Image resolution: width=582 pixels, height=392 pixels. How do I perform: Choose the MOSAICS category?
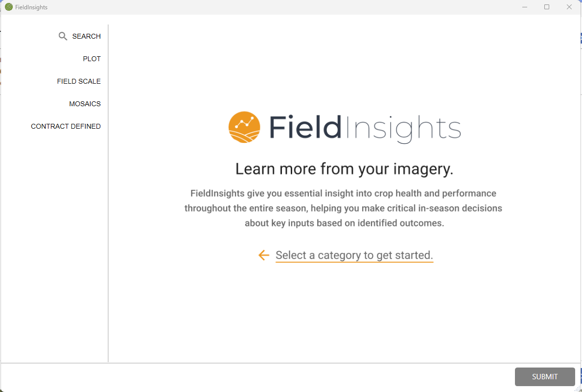(x=85, y=104)
